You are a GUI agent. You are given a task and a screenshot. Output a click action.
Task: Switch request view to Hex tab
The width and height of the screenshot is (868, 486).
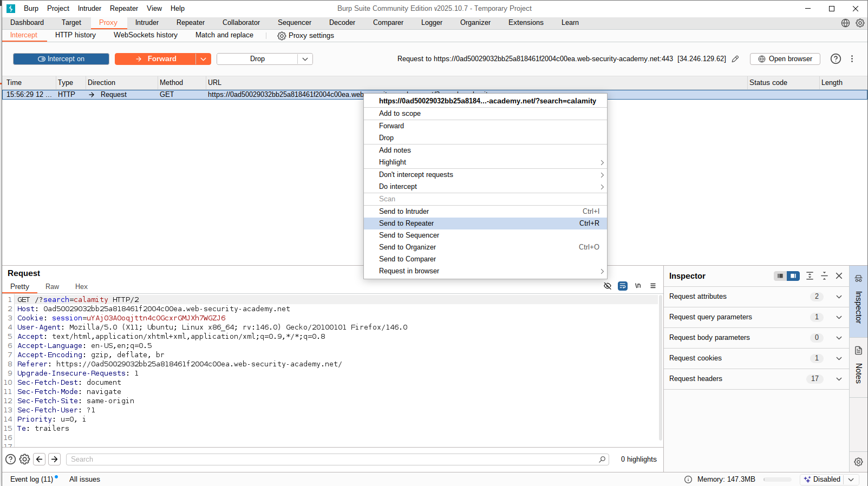coord(81,287)
